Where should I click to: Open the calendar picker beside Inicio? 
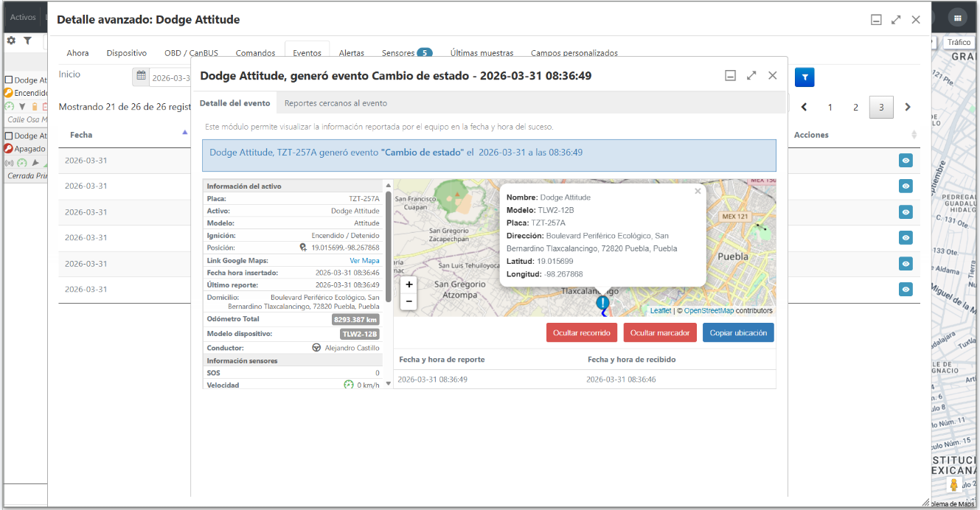tap(141, 77)
